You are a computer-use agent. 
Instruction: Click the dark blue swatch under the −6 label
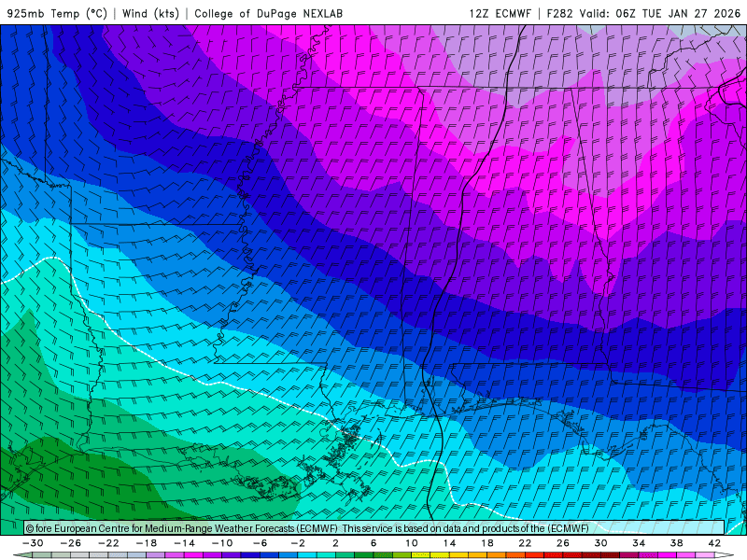point(250,555)
